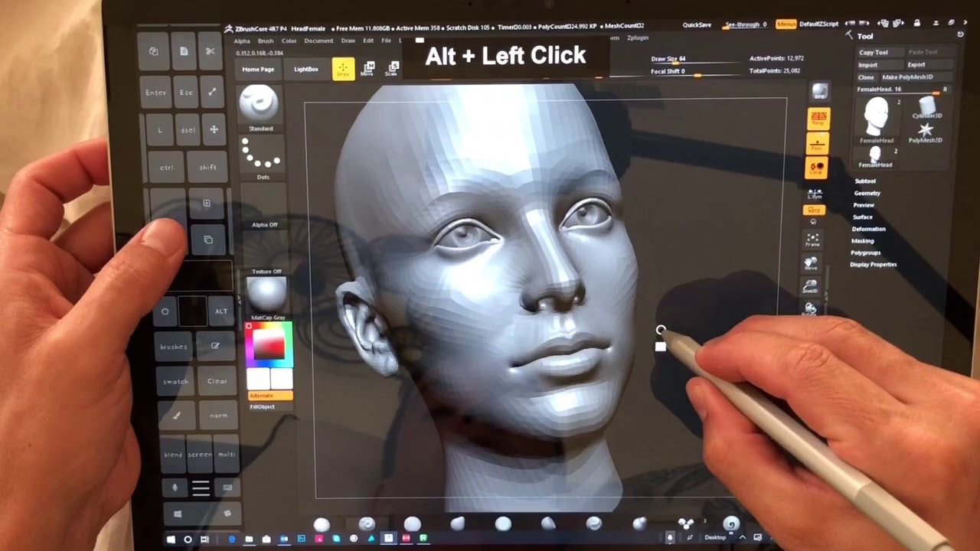Screen dimensions: 980x551
Task: Click the Zoom3D icon in right shelf
Action: [810, 285]
